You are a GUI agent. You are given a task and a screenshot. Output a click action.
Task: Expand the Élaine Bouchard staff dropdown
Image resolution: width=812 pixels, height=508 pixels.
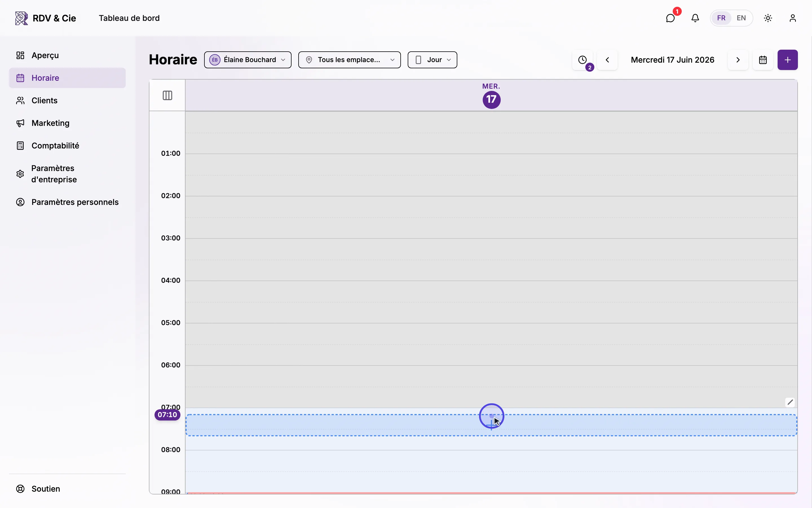[x=248, y=60]
